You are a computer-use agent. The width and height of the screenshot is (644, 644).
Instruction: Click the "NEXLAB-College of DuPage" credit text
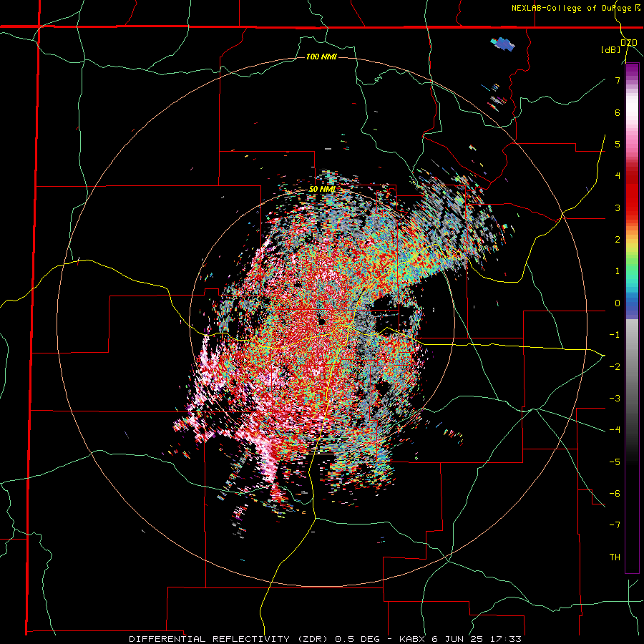tap(571, 8)
